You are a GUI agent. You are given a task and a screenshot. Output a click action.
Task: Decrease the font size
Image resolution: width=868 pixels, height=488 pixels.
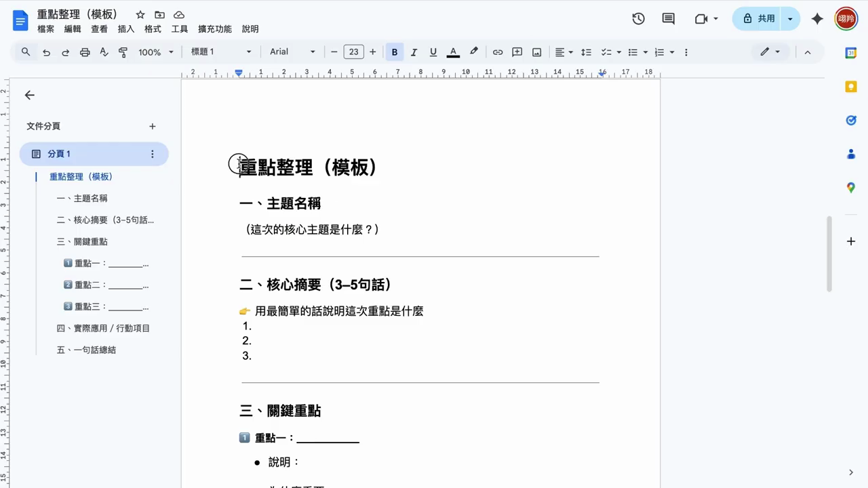coord(334,52)
